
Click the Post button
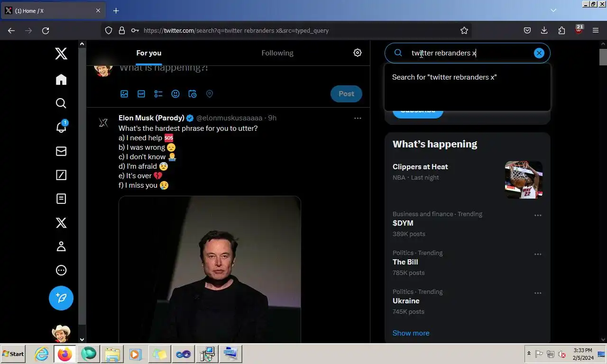(346, 94)
